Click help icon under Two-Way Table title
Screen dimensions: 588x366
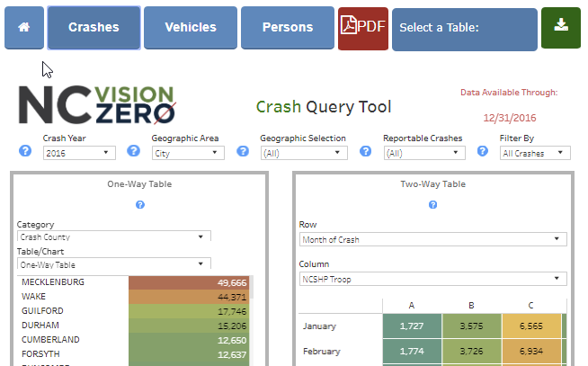tap(432, 205)
